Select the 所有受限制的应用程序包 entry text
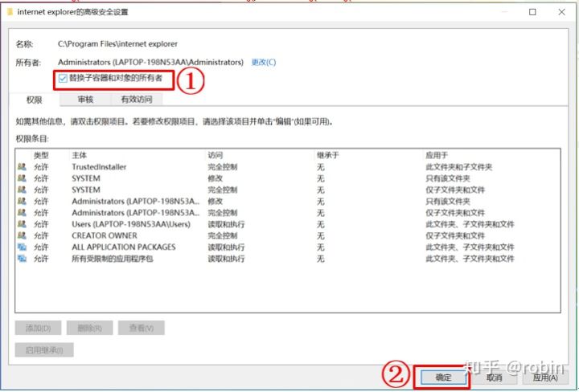The image size is (579, 392). pos(113,259)
